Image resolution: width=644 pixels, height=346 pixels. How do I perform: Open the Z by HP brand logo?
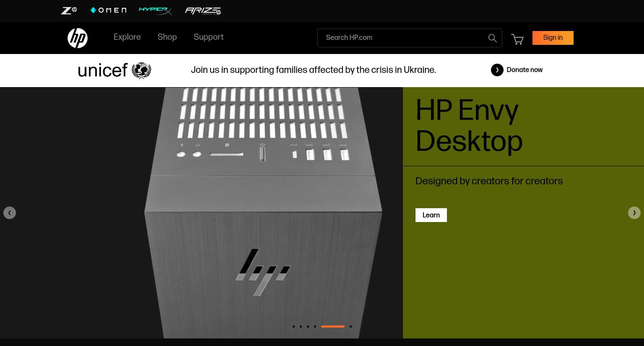[69, 10]
